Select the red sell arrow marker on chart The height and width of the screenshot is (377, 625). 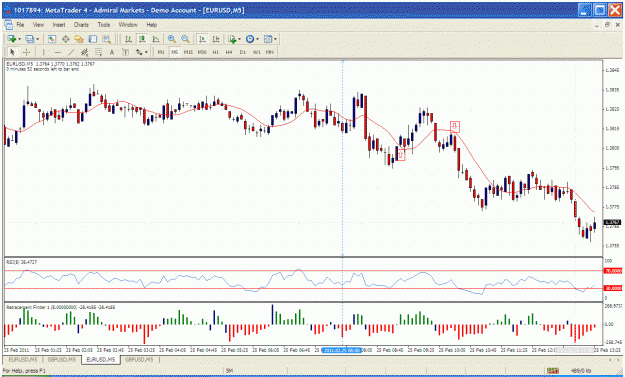(455, 127)
